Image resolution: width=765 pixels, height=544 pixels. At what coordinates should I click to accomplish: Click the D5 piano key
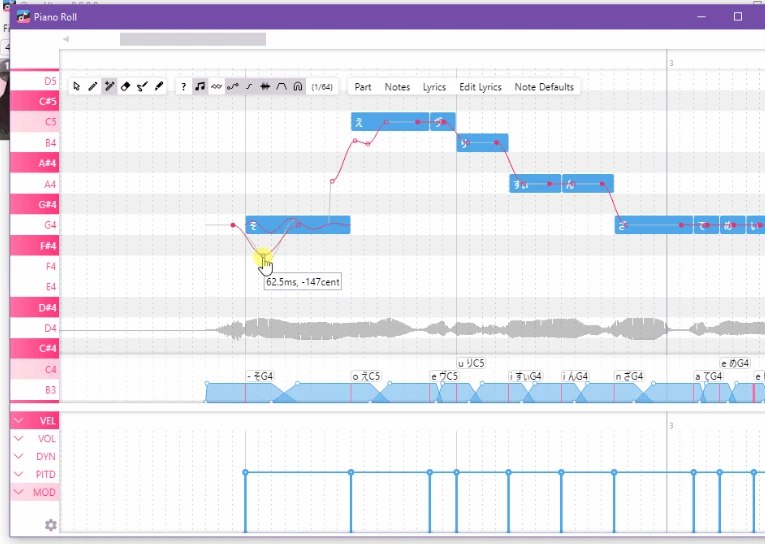coord(35,81)
